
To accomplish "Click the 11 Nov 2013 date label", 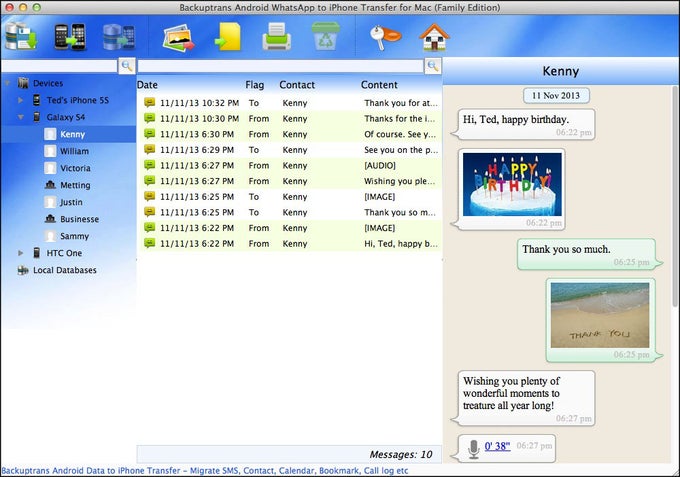I will pyautogui.click(x=556, y=95).
